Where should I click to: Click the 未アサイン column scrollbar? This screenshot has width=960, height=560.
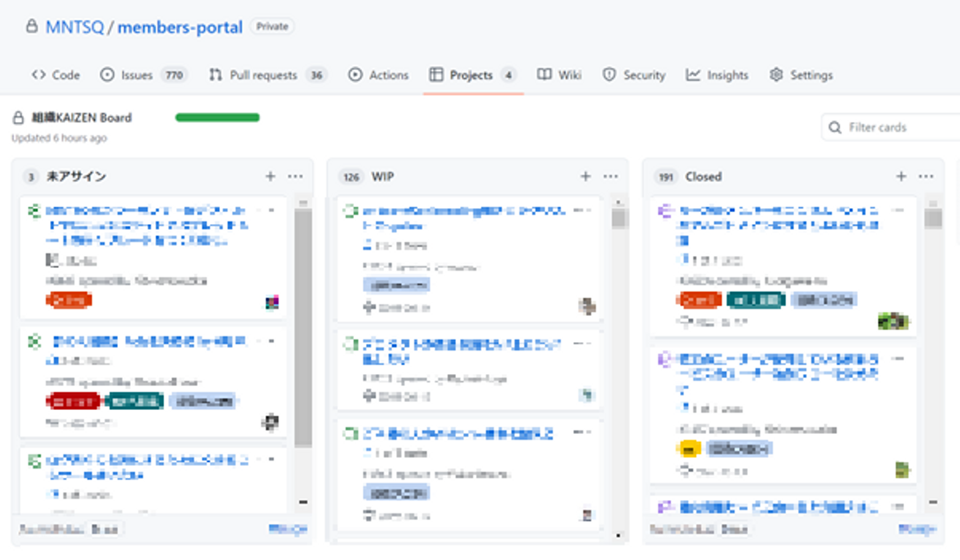coord(303,328)
